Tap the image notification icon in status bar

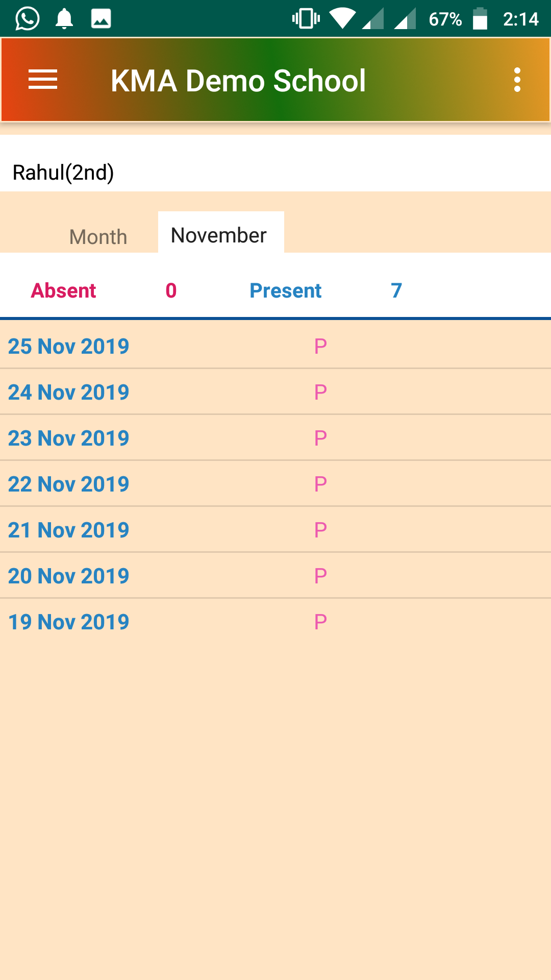tap(101, 19)
